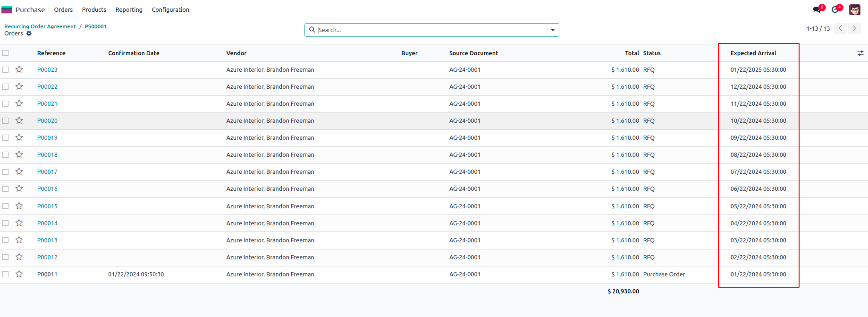Click the 1-13 / 13 pager counter
The height and width of the screenshot is (317, 868).
(818, 28)
